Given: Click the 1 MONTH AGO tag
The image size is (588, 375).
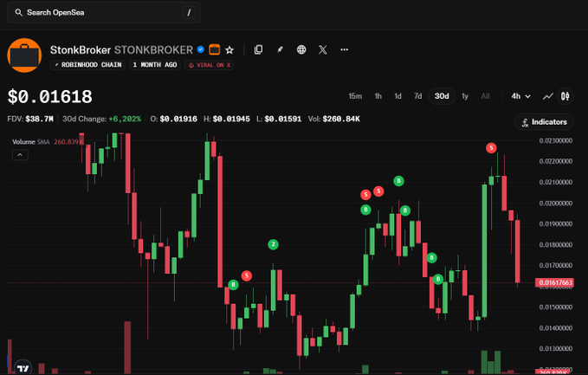Looking at the screenshot, I should point(155,65).
